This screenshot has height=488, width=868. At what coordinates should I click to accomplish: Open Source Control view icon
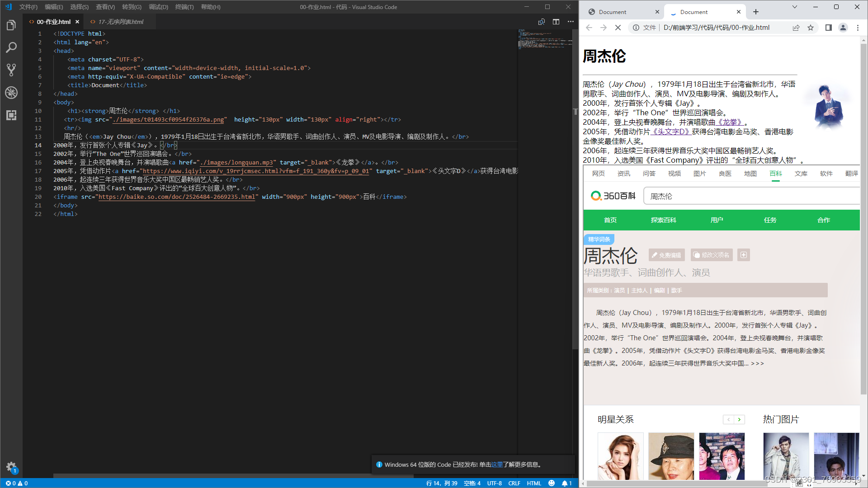[x=11, y=70]
